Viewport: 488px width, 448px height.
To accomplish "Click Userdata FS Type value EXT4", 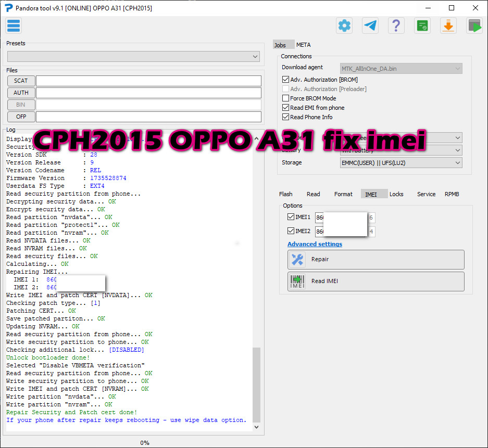I will click(x=97, y=186).
